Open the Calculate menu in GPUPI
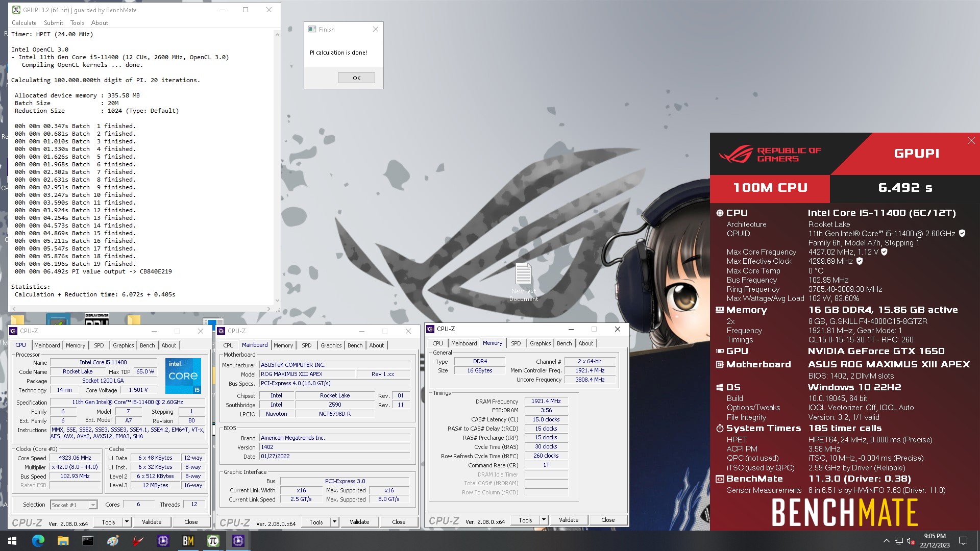Image resolution: width=980 pixels, height=551 pixels. 24,23
